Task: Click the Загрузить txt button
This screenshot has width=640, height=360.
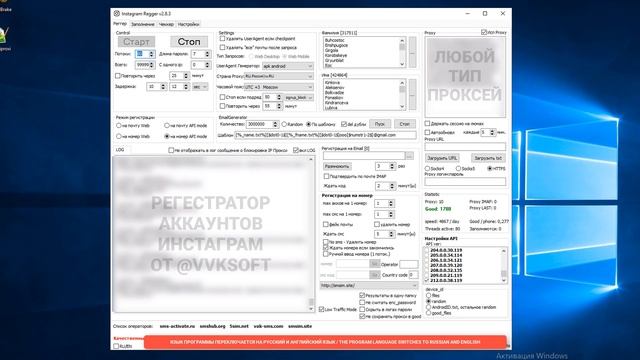Action: pos(488,158)
